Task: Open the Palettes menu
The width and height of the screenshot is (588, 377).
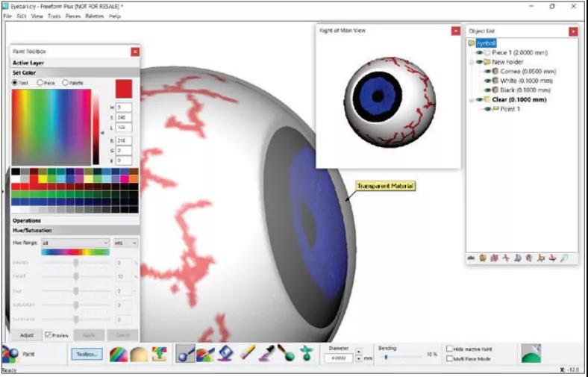Action: [x=95, y=16]
